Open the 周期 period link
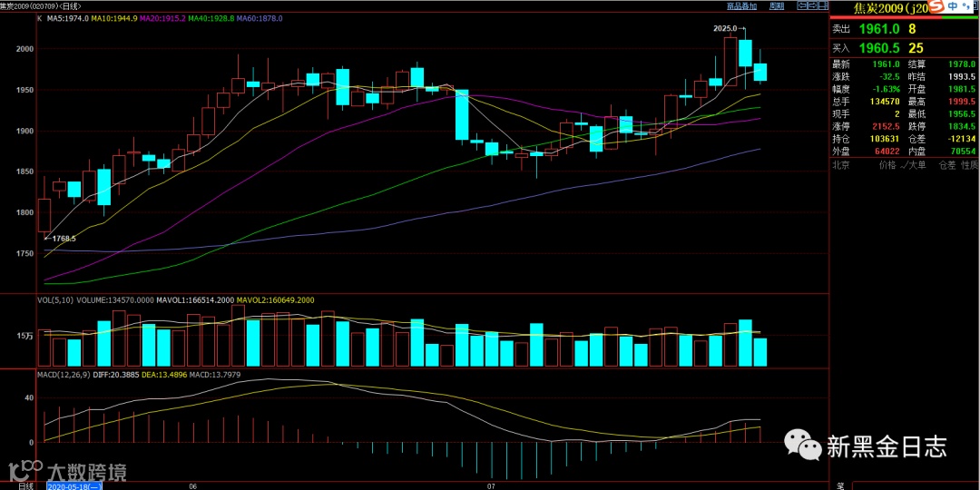 [x=777, y=5]
